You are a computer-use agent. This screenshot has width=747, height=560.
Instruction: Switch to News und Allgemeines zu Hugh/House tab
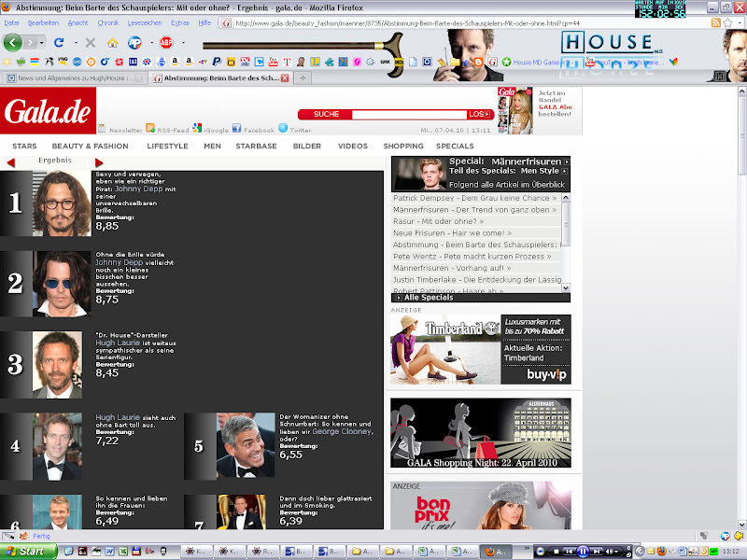click(x=74, y=78)
